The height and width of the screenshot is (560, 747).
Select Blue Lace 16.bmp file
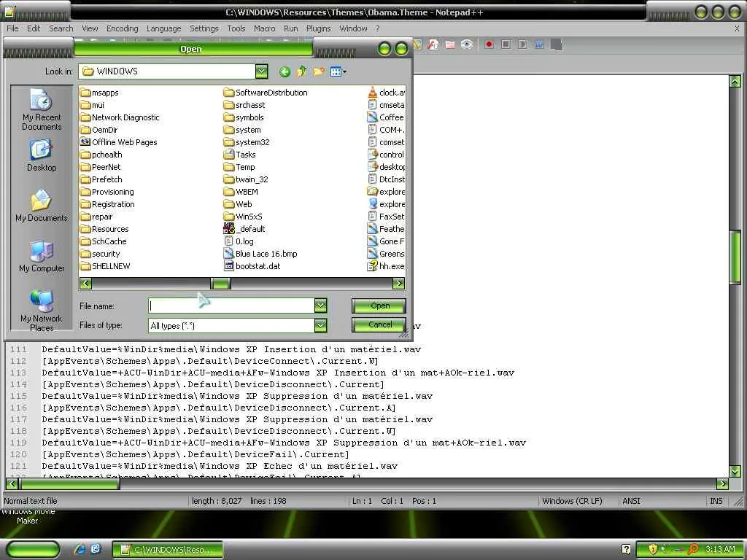coord(260,253)
